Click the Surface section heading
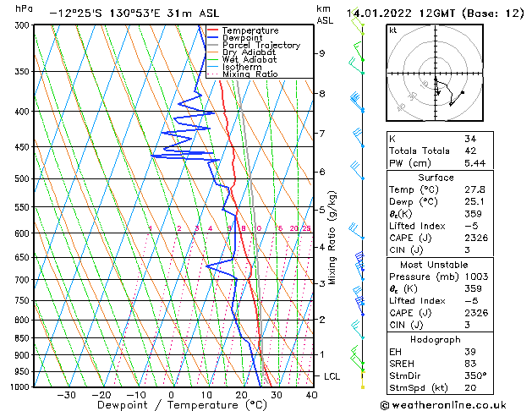This screenshot has width=532, height=411. coord(436,178)
